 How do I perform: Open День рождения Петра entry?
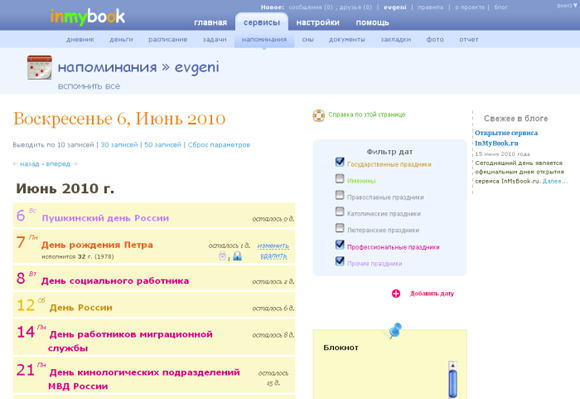(97, 245)
